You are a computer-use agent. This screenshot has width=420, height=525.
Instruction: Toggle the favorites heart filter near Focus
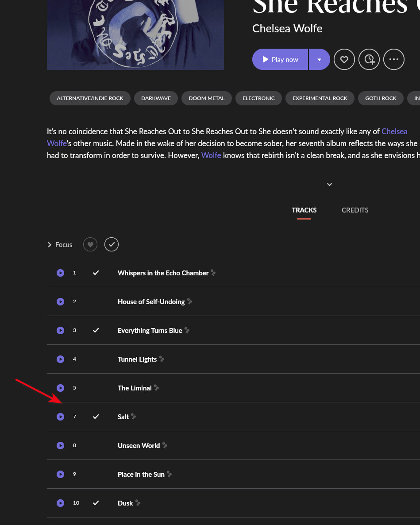click(90, 244)
